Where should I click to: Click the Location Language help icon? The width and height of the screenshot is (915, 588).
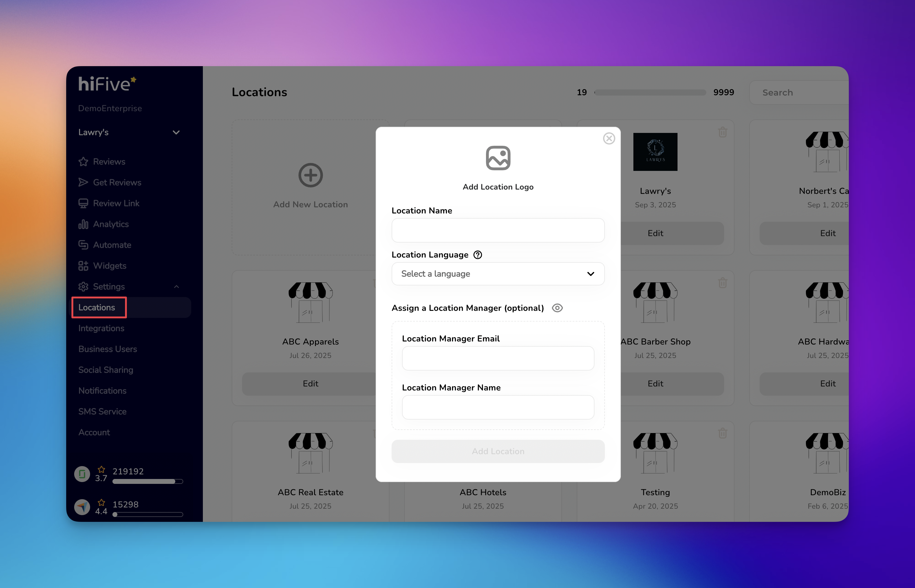(x=477, y=255)
